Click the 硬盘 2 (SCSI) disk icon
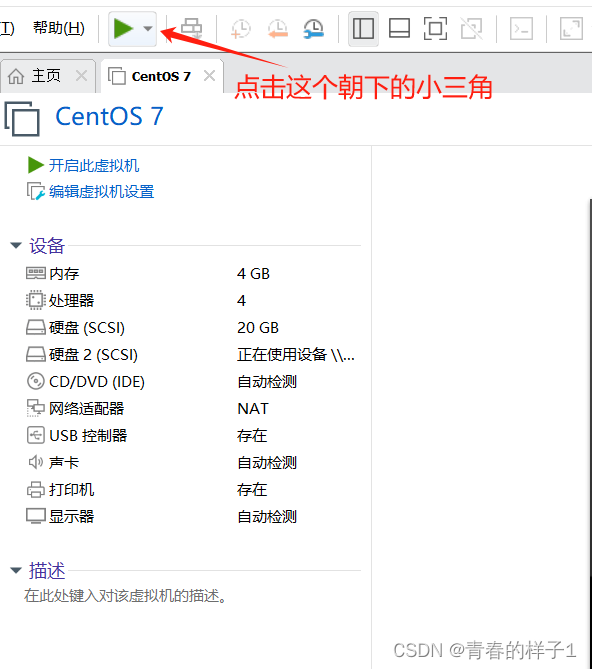The height and width of the screenshot is (669, 592). (36, 355)
